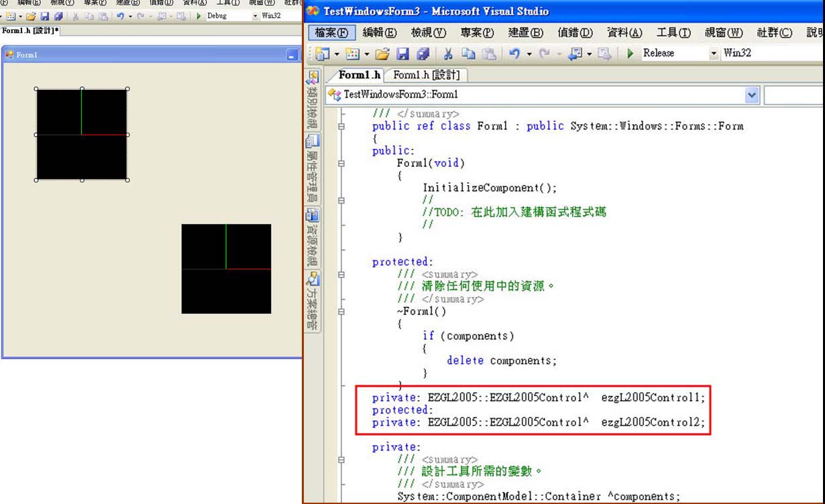The height and width of the screenshot is (504, 825).
Task: Open the 檔案(F) menu
Action: point(332,33)
